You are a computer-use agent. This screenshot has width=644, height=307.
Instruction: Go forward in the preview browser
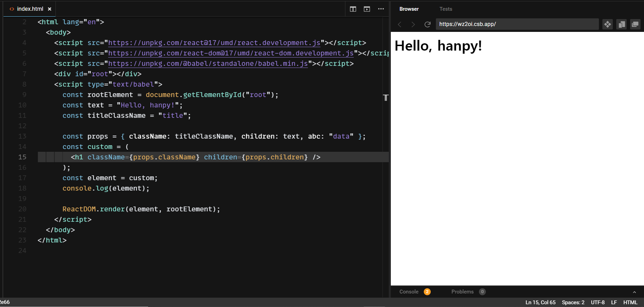[413, 24]
